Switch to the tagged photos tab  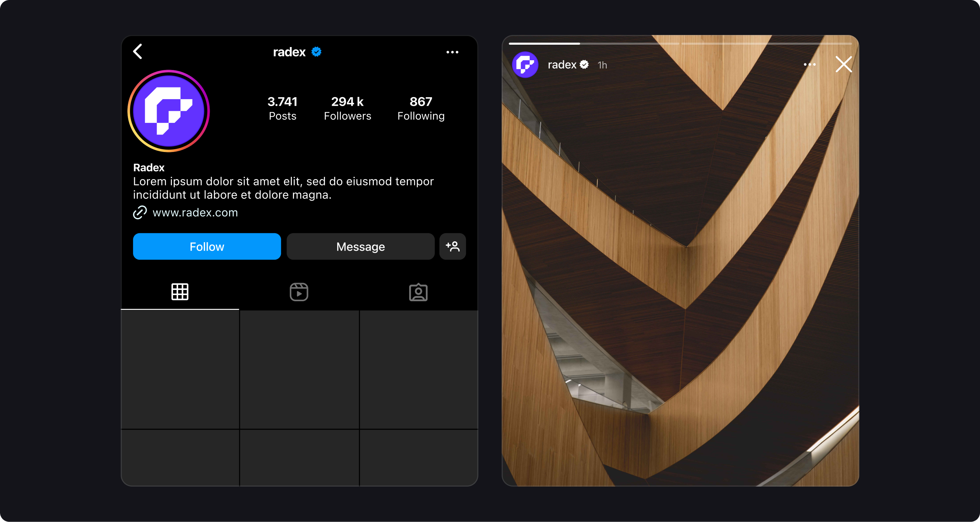pos(418,292)
